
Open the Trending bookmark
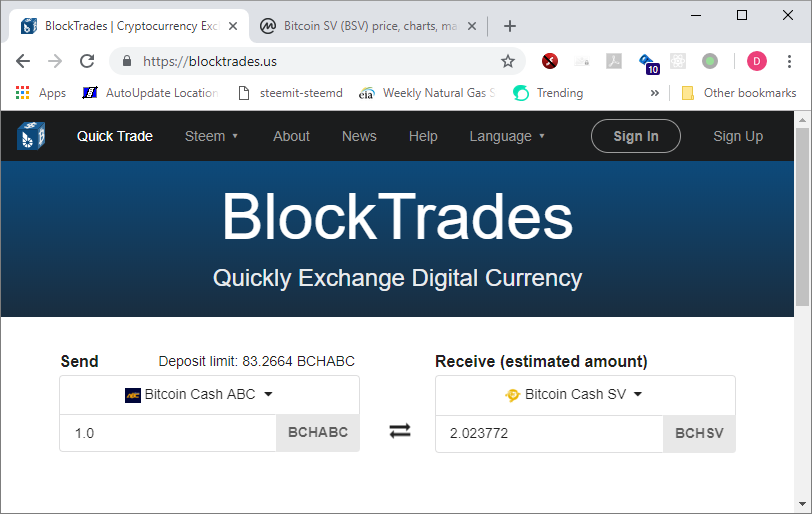pos(548,93)
